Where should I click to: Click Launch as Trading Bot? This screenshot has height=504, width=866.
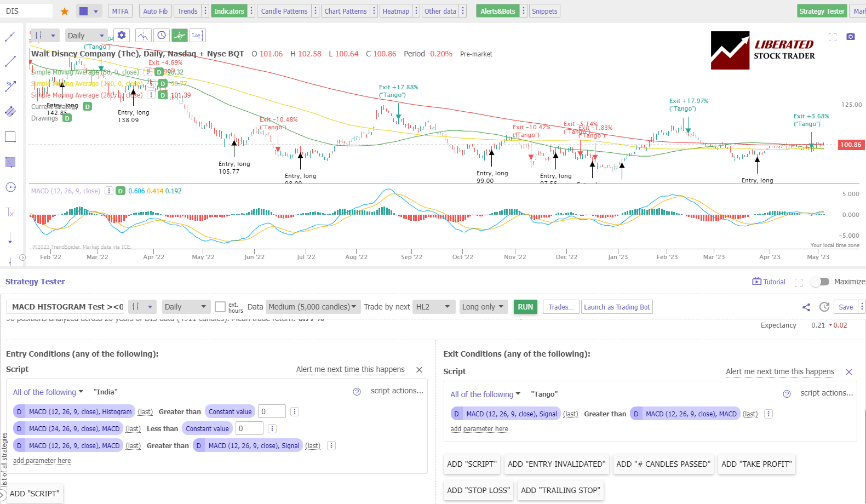617,307
